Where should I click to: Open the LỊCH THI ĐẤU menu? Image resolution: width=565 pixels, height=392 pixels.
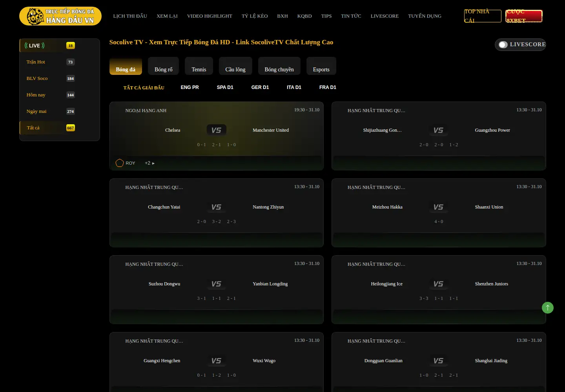(130, 16)
